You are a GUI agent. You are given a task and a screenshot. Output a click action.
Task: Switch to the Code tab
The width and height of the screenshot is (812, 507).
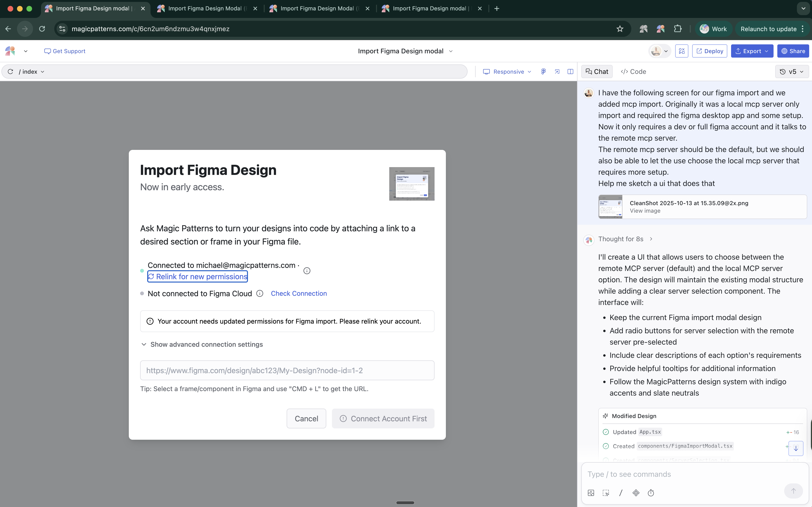click(x=633, y=72)
